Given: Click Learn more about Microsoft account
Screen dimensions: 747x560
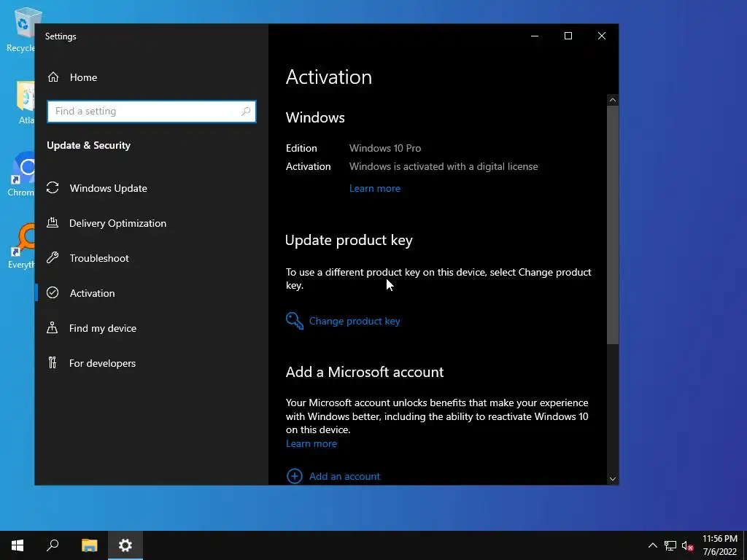Looking at the screenshot, I should [x=311, y=443].
